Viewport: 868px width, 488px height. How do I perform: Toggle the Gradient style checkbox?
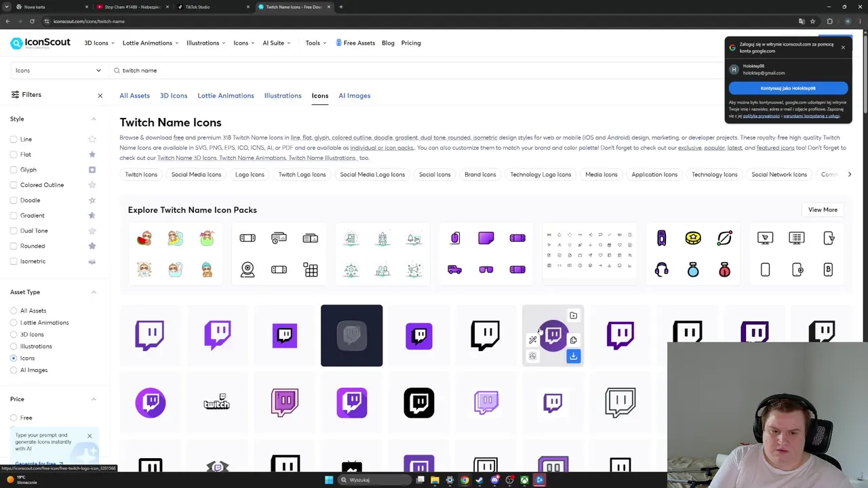14,216
